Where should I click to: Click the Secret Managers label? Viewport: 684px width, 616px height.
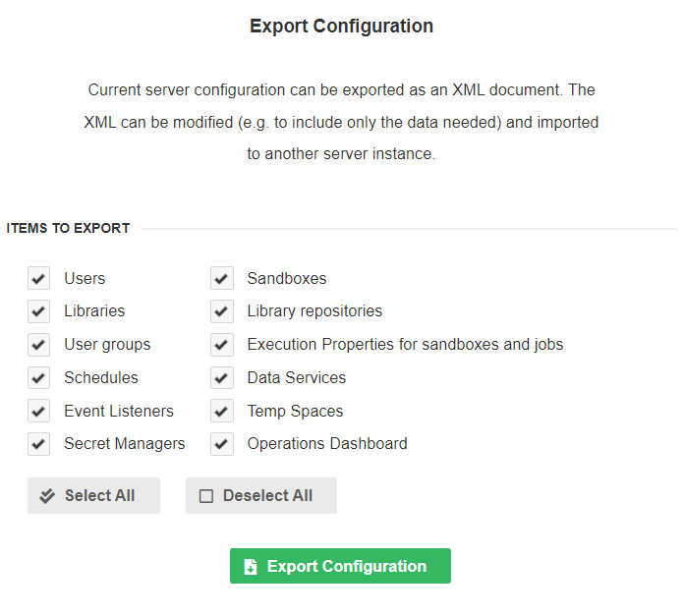coord(125,444)
